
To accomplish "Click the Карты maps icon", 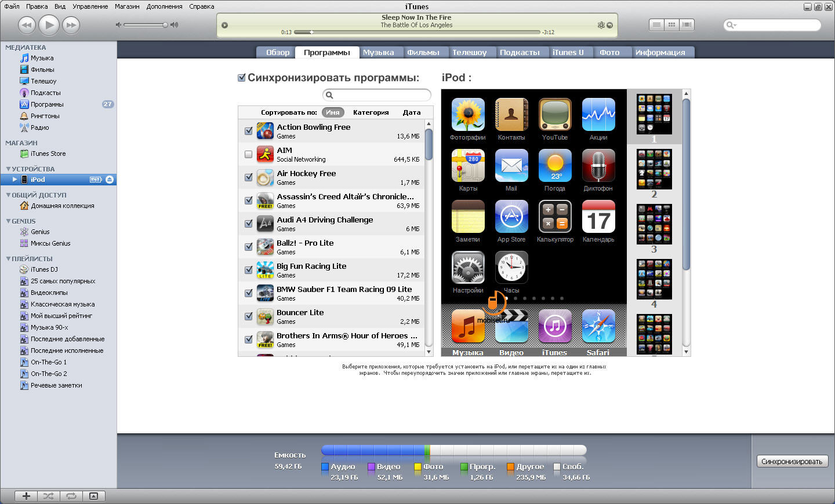I will (x=468, y=166).
